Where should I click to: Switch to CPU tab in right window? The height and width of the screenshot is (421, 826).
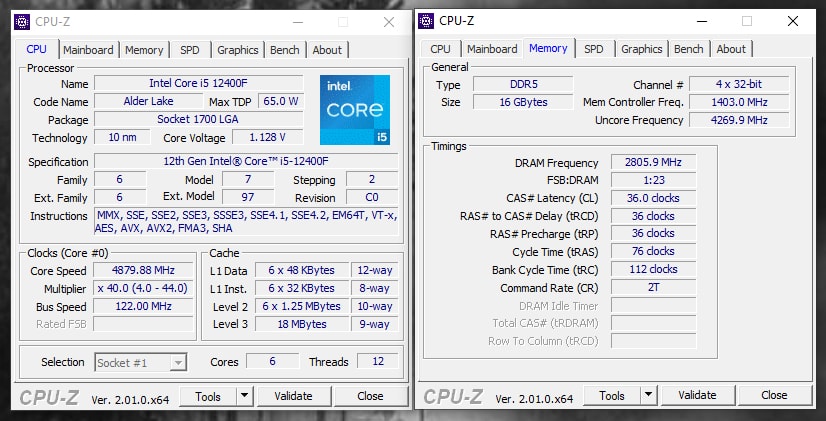tap(440, 49)
